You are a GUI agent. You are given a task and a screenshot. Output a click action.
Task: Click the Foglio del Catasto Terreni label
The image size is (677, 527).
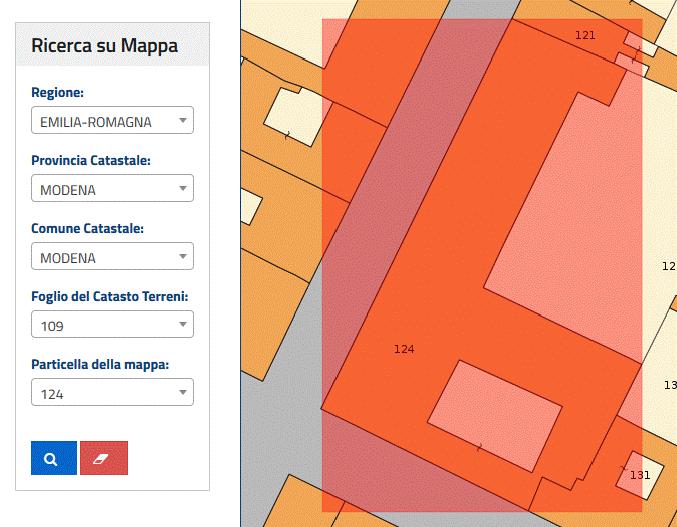click(x=110, y=297)
